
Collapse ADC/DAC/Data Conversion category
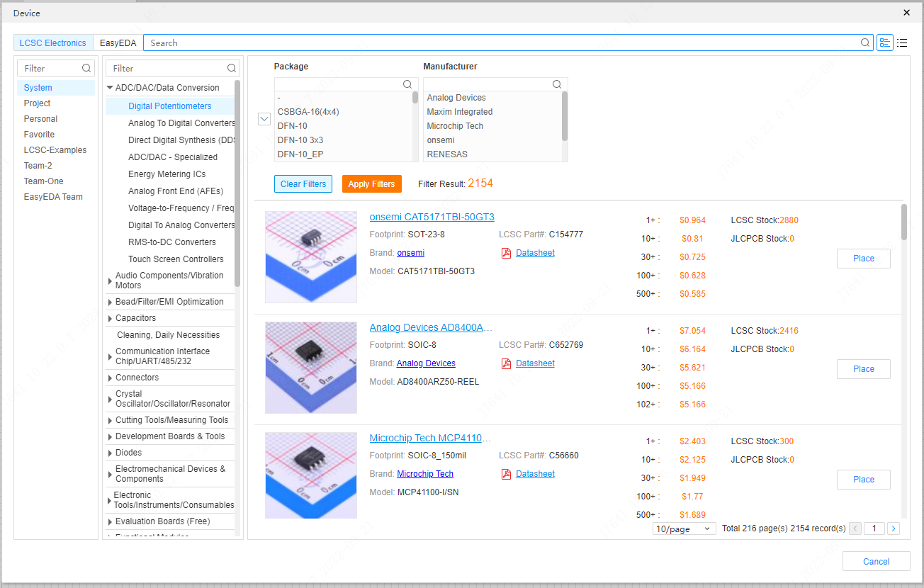[x=110, y=88]
